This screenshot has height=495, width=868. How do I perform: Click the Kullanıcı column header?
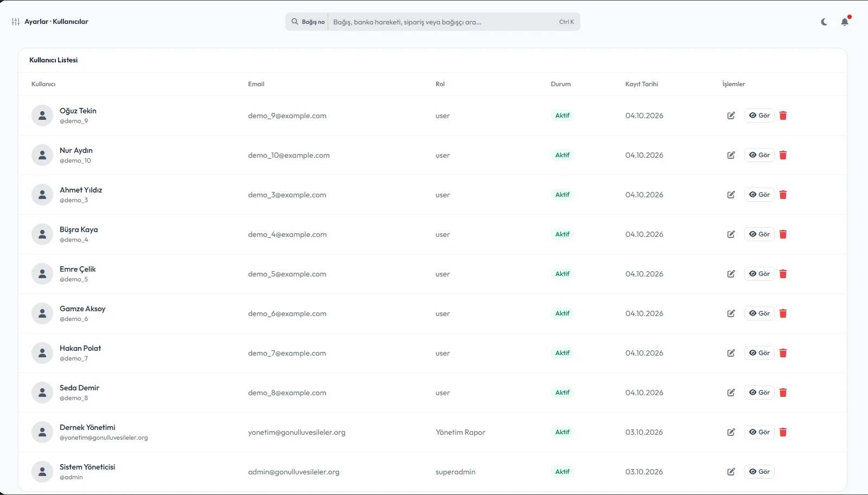coord(43,84)
